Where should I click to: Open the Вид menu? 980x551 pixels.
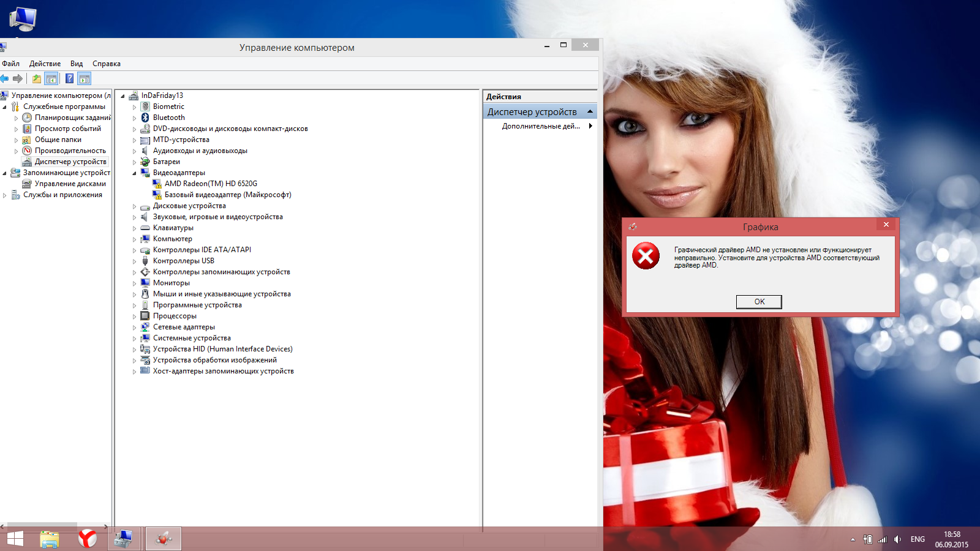point(77,64)
